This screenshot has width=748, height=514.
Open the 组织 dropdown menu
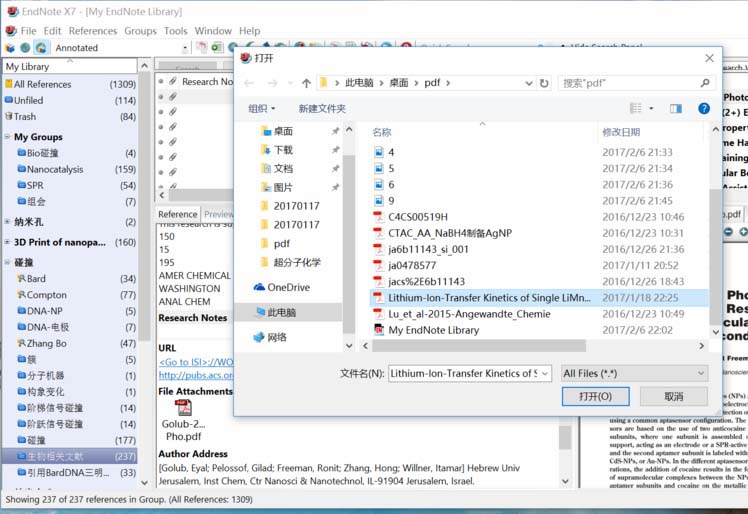pyautogui.click(x=262, y=108)
